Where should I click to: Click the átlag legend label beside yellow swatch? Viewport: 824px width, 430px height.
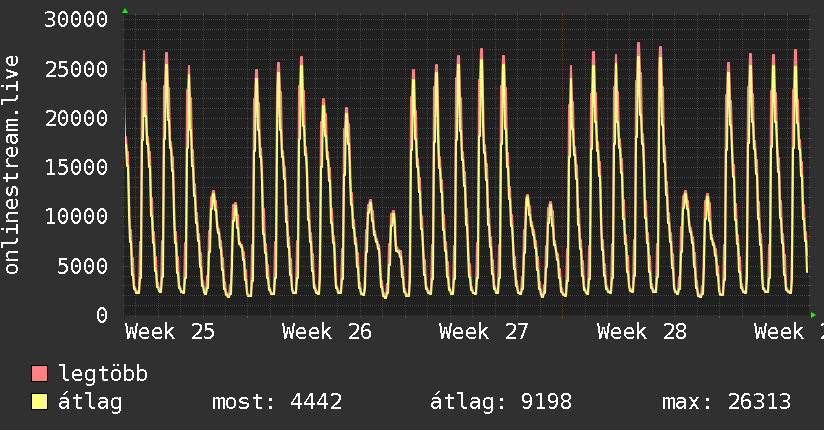[x=90, y=402]
